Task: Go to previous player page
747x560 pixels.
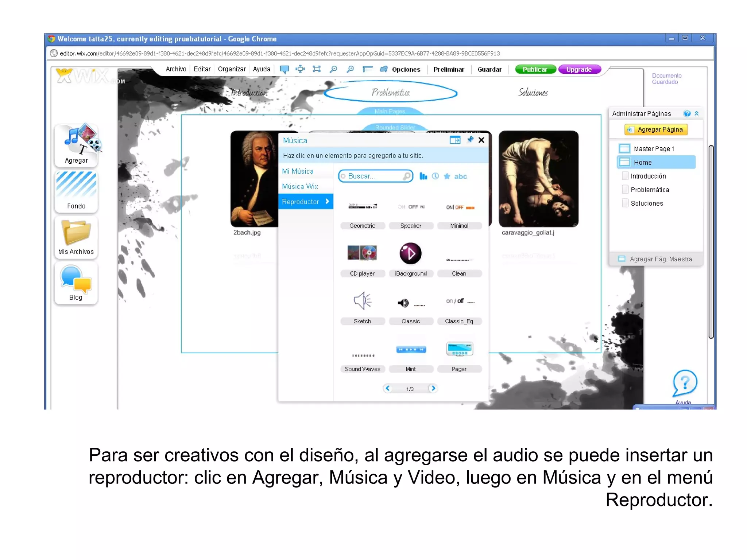Action: (388, 389)
